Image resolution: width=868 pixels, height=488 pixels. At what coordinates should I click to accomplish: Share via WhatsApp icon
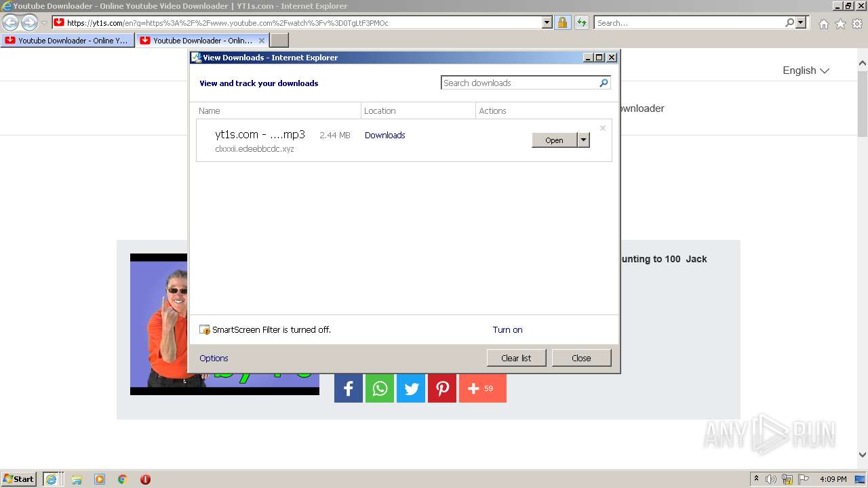pyautogui.click(x=380, y=388)
